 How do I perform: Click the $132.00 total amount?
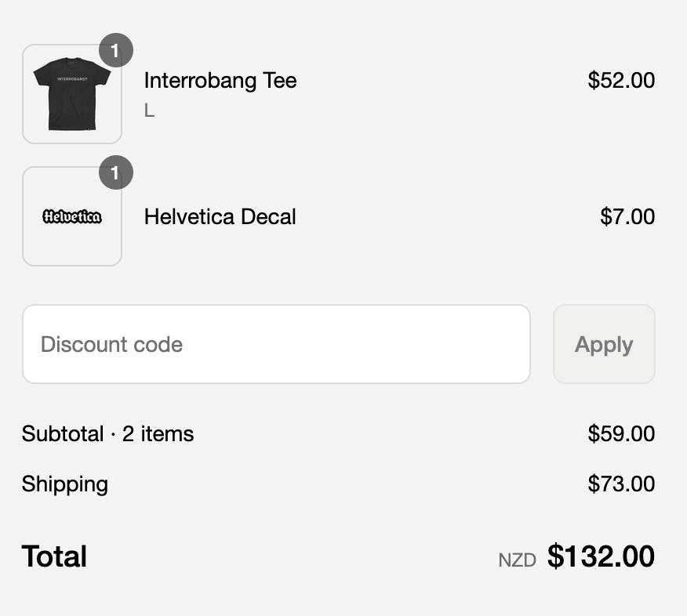[x=601, y=556]
